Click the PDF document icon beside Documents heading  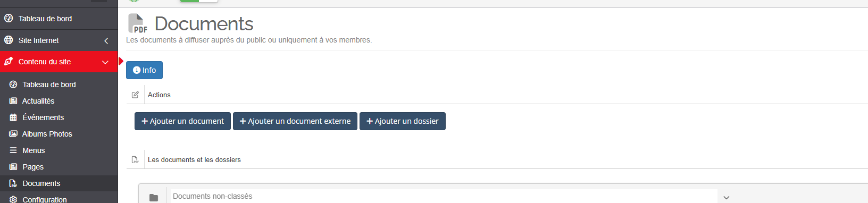(138, 24)
